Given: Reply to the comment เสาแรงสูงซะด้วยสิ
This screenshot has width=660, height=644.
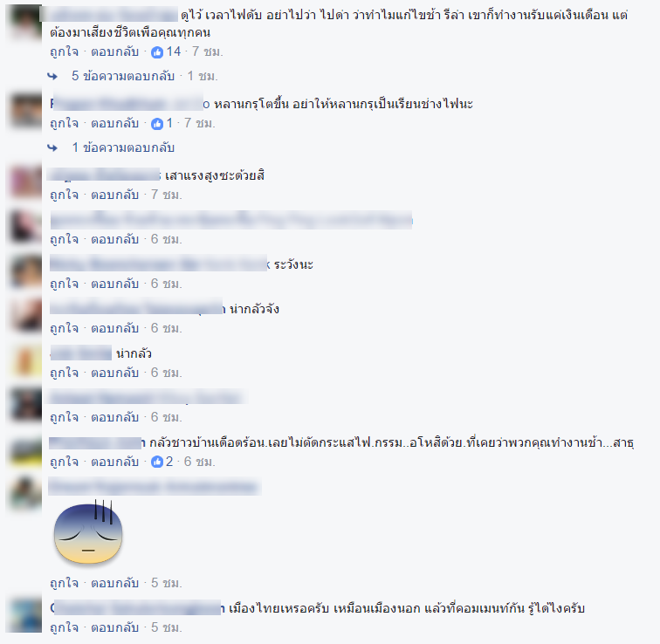Looking at the screenshot, I should click(x=115, y=195).
